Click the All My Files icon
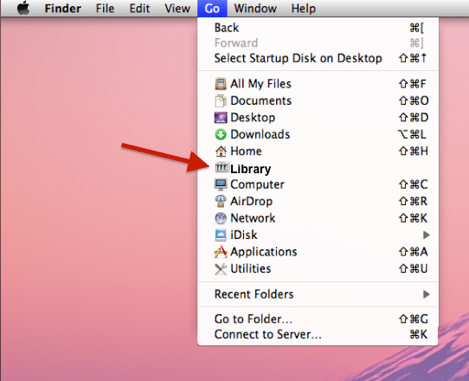Screen dimensions: 469x381 click(x=221, y=84)
